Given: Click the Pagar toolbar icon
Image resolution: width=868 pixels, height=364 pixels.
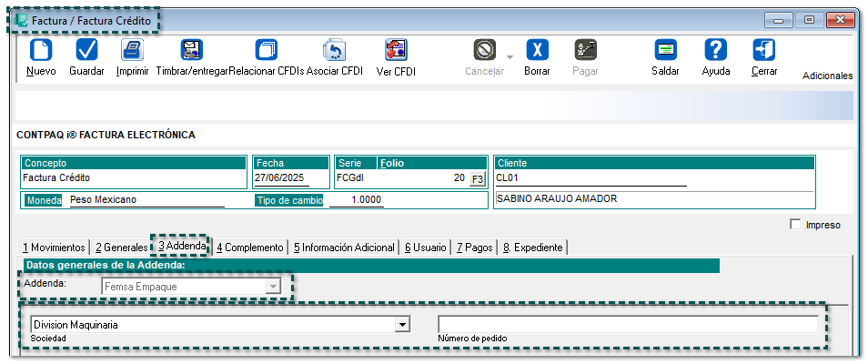Looking at the screenshot, I should (585, 50).
